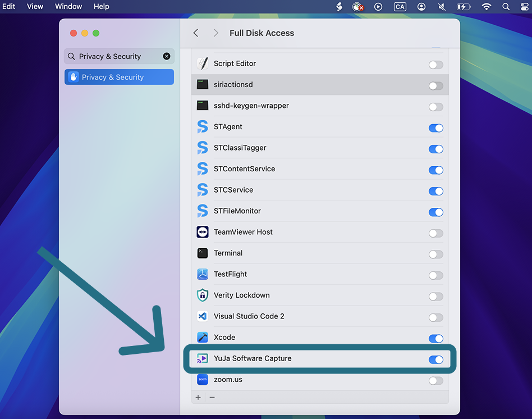The width and height of the screenshot is (532, 419).
Task: Click the CA input source icon
Action: click(400, 7)
